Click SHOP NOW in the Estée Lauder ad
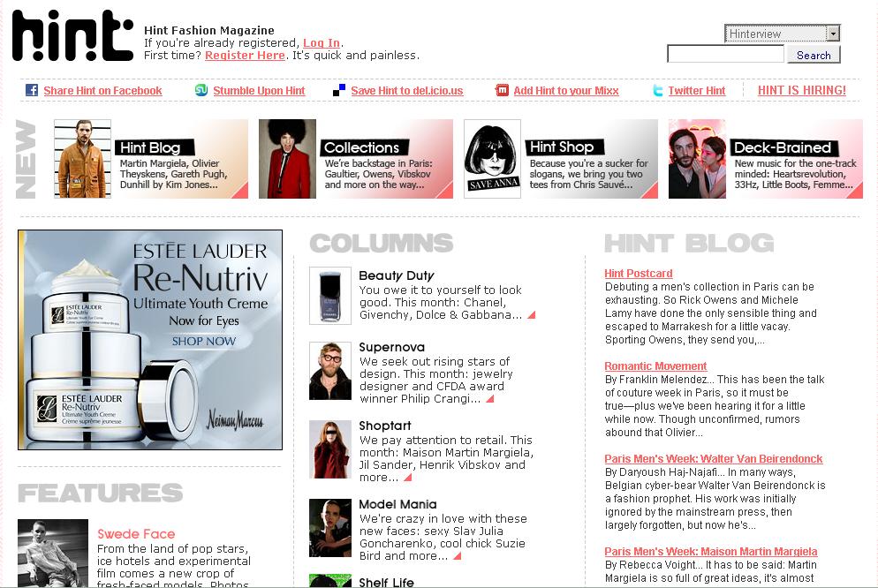This screenshot has height=588, width=878. (204, 342)
